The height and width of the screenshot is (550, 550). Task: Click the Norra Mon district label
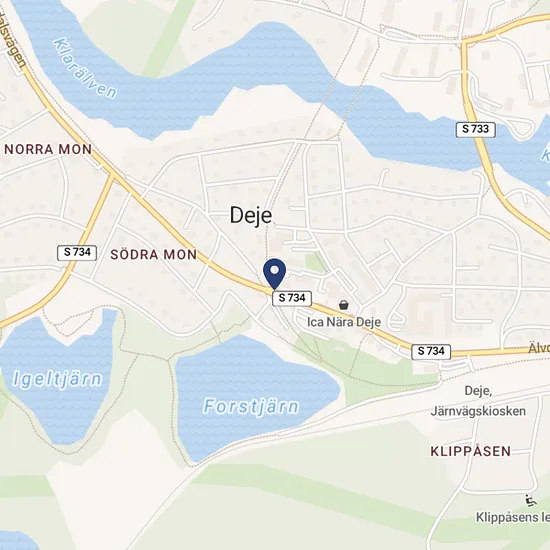pos(48,149)
